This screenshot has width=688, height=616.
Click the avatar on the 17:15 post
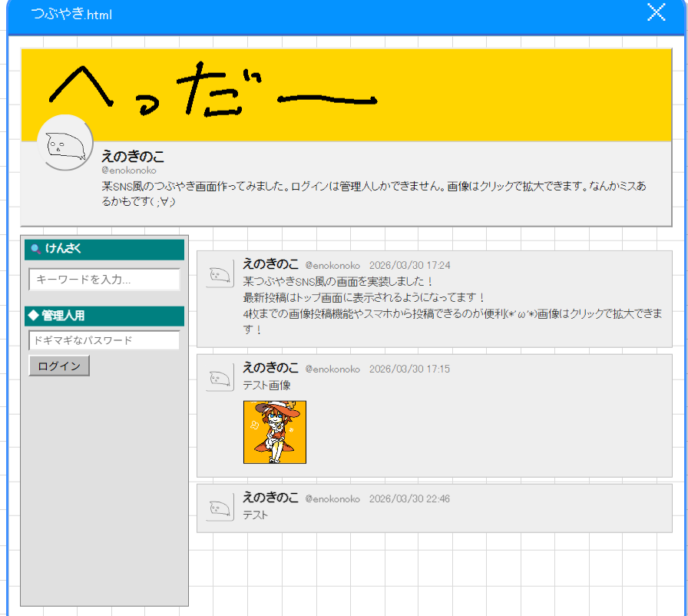(220, 378)
